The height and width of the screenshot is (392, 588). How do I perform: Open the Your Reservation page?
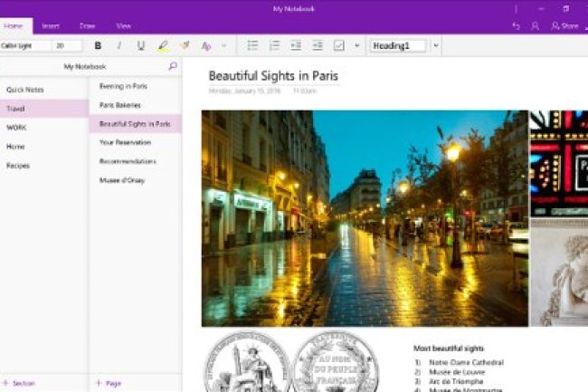pos(136,142)
